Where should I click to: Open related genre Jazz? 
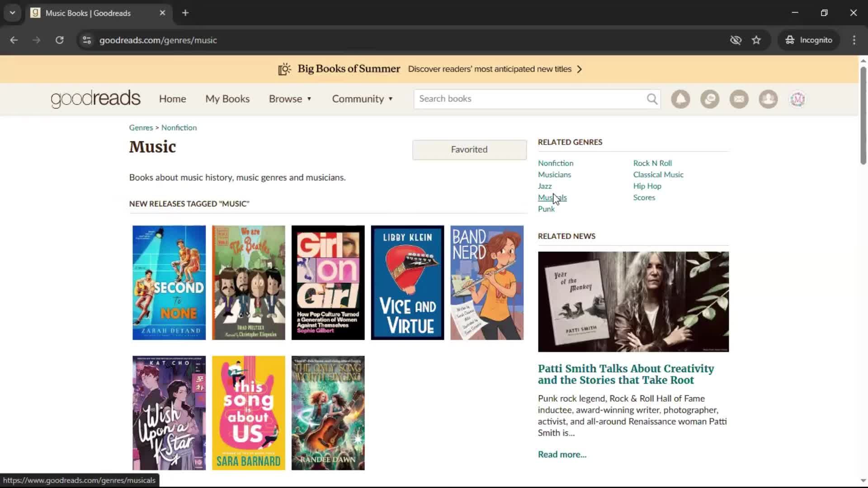545,186
